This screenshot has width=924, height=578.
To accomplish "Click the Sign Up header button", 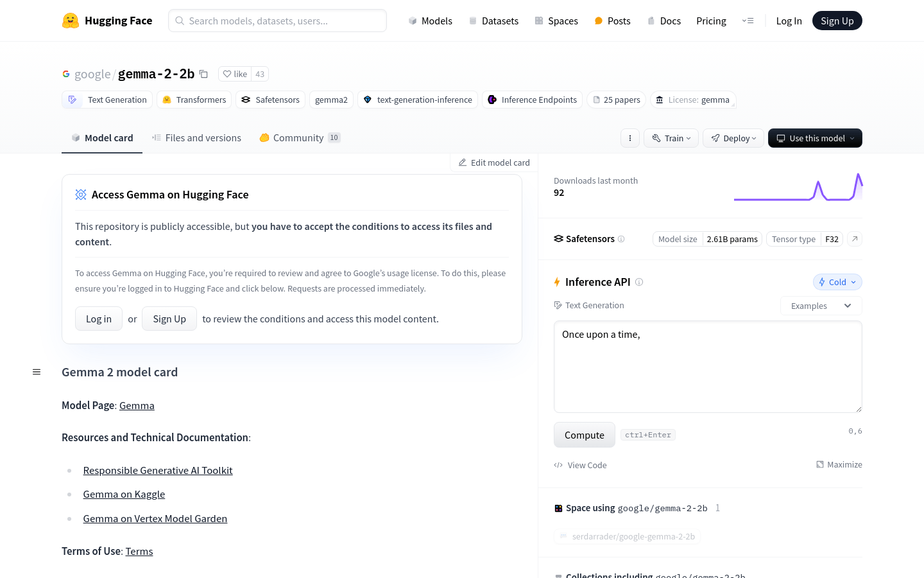I will pyautogui.click(x=837, y=21).
